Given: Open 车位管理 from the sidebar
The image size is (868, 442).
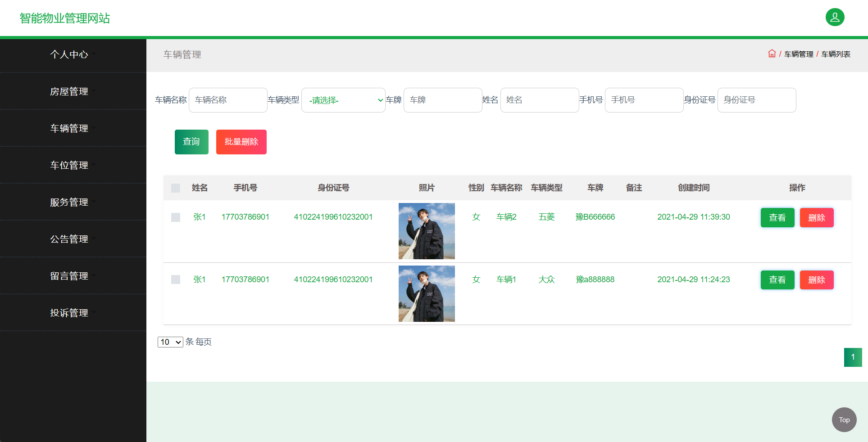Looking at the screenshot, I should [x=70, y=165].
